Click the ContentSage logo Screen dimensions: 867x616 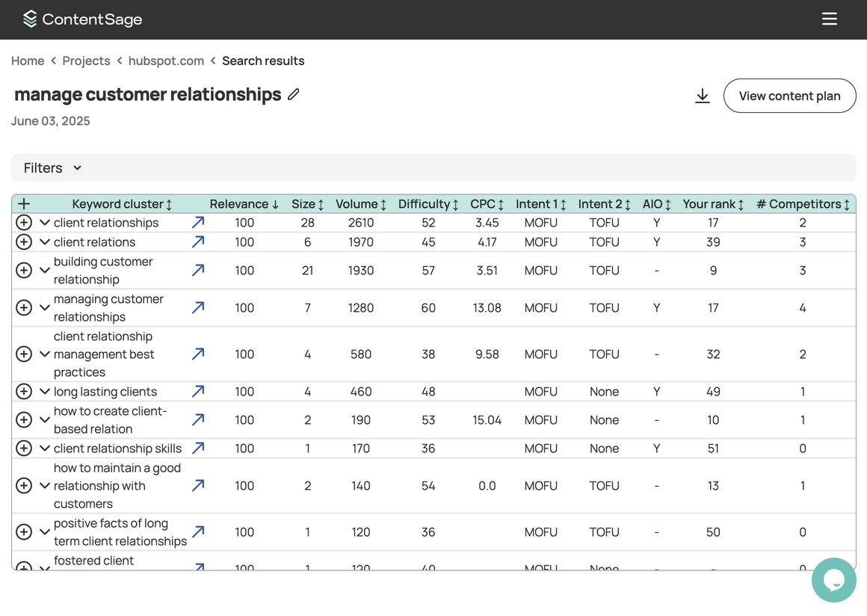point(82,19)
